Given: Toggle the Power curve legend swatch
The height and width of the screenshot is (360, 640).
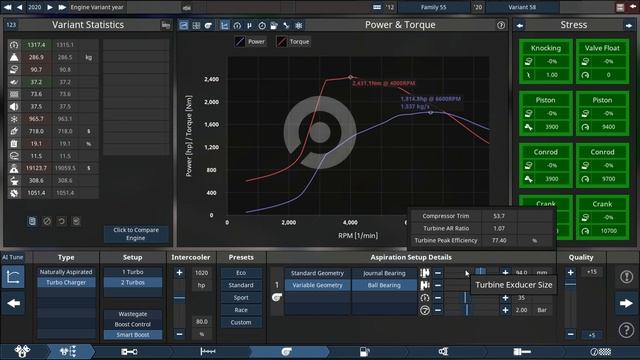Looking at the screenshot, I should (240, 42).
